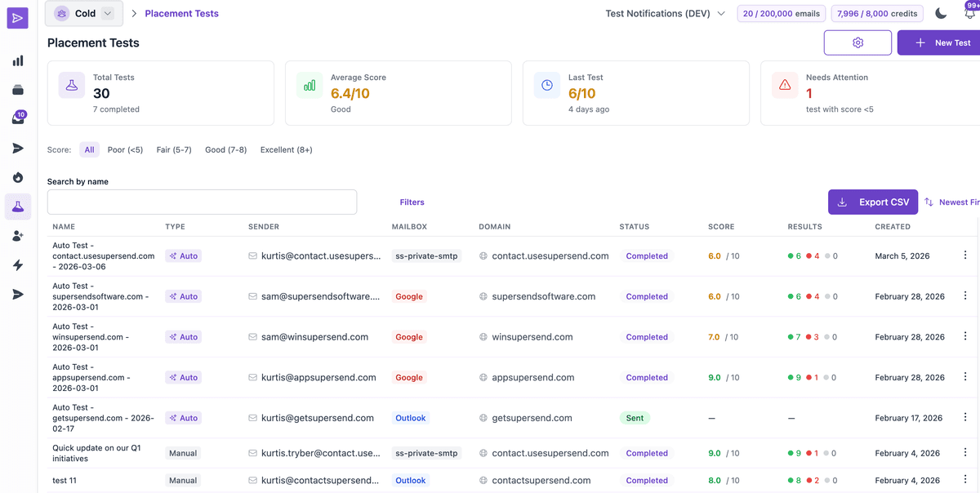Select the flask Placement Tests sidebar icon
Viewport: 980px width, 493px height.
[x=18, y=207]
